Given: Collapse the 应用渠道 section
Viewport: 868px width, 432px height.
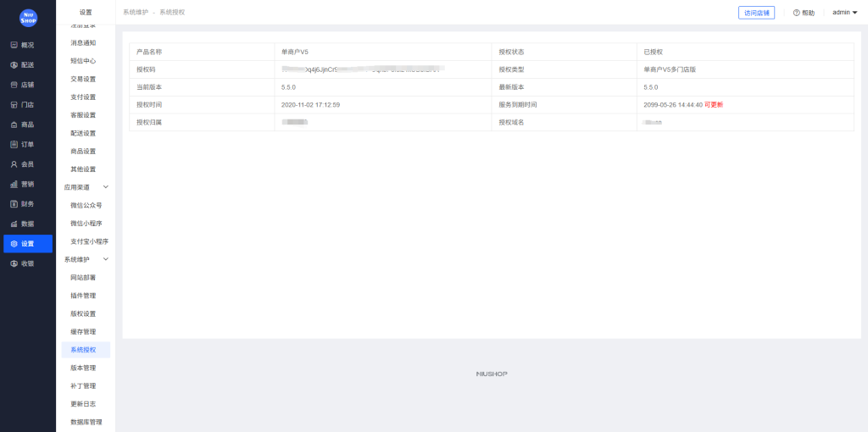Looking at the screenshot, I should point(106,187).
